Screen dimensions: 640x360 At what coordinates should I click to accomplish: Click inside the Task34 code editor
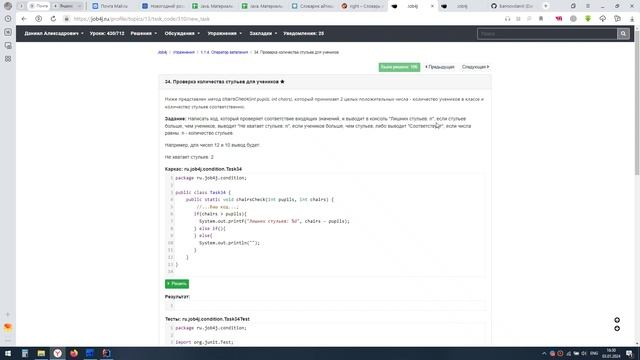325,224
